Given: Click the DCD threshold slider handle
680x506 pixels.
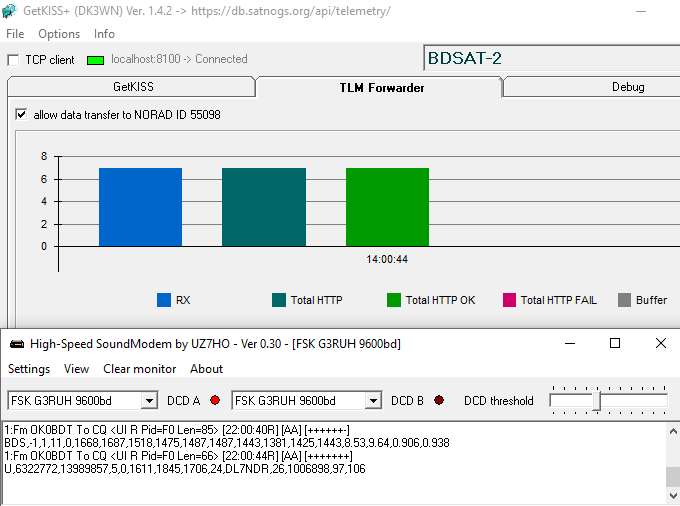Looking at the screenshot, I should 597,401.
